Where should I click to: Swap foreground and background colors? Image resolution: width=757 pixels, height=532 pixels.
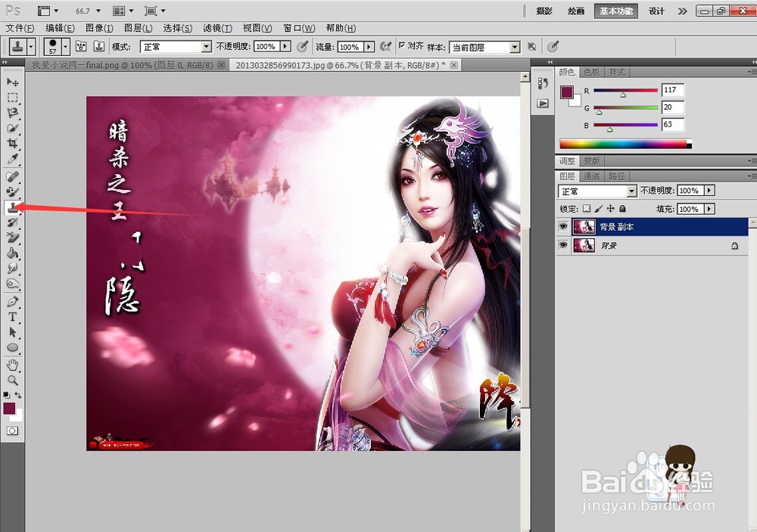tap(18, 395)
